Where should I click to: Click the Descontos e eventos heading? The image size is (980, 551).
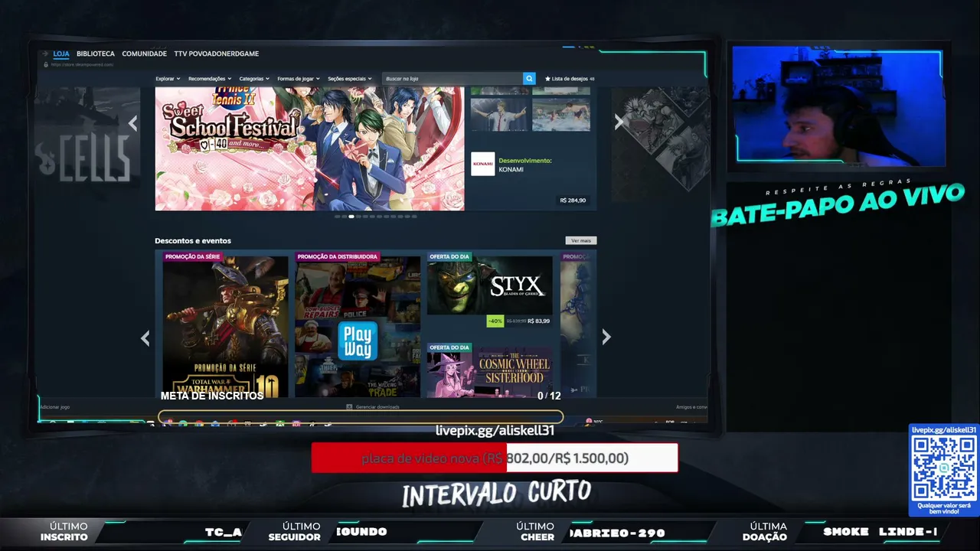pos(193,240)
